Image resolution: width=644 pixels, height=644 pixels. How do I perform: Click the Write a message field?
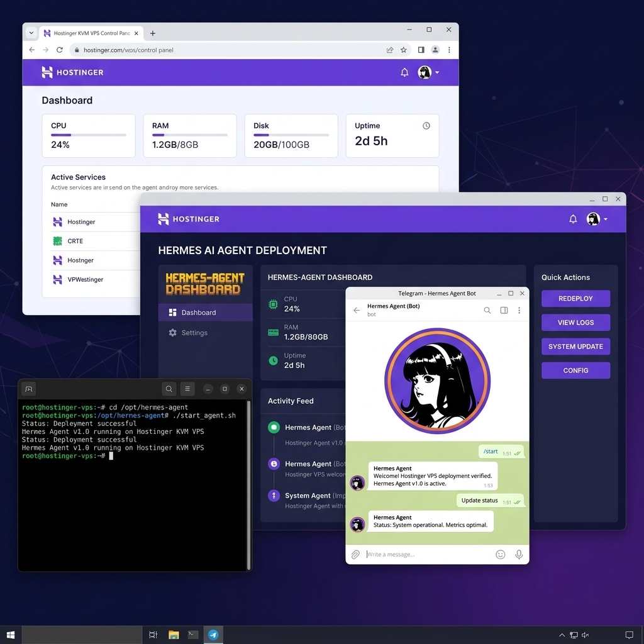click(x=427, y=555)
